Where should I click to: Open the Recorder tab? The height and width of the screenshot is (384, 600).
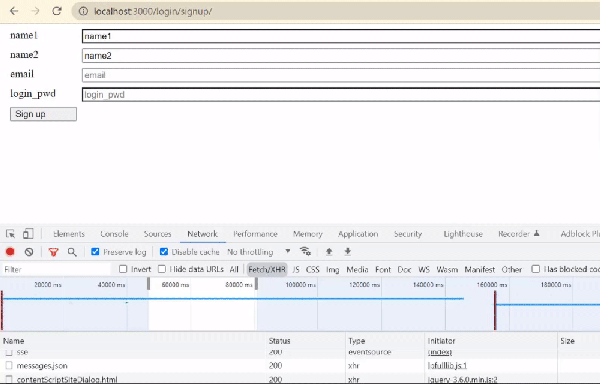[x=518, y=234]
